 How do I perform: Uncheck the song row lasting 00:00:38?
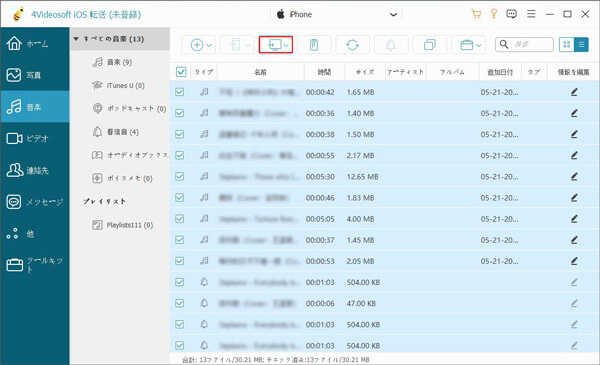pyautogui.click(x=179, y=134)
